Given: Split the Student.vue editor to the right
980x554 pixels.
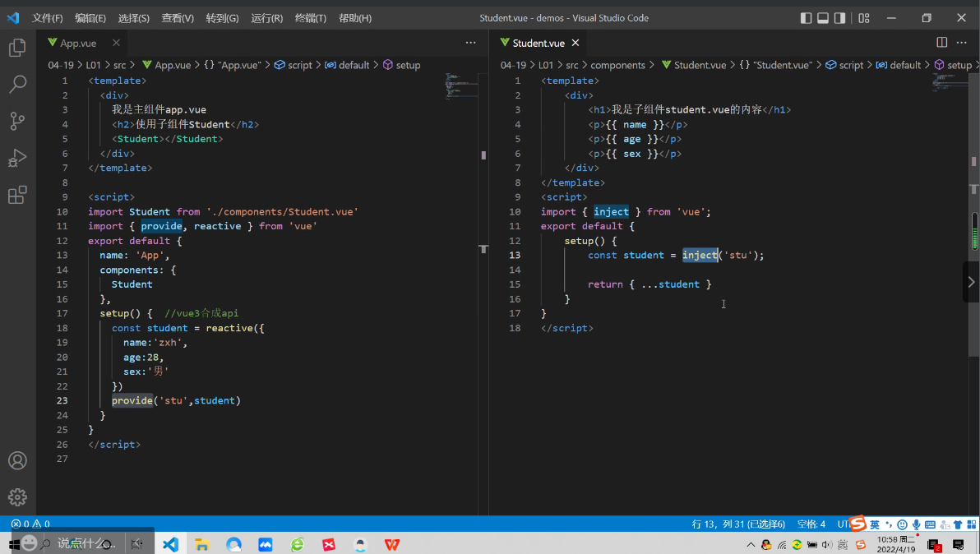Looking at the screenshot, I should click(x=942, y=43).
